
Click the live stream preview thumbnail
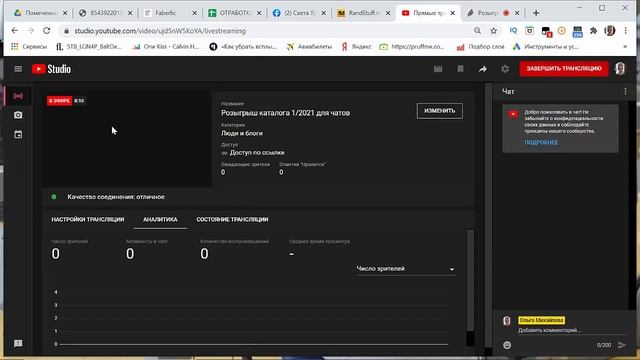127,139
